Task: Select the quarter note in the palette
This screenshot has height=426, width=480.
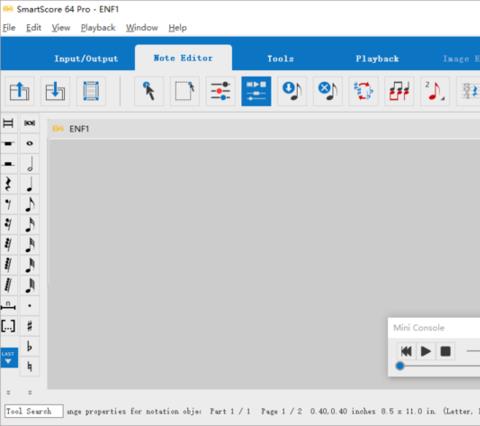Action: click(x=30, y=184)
